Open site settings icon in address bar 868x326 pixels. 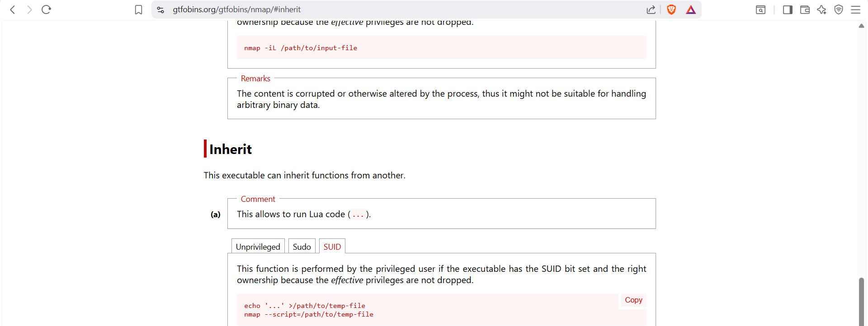[x=160, y=9]
